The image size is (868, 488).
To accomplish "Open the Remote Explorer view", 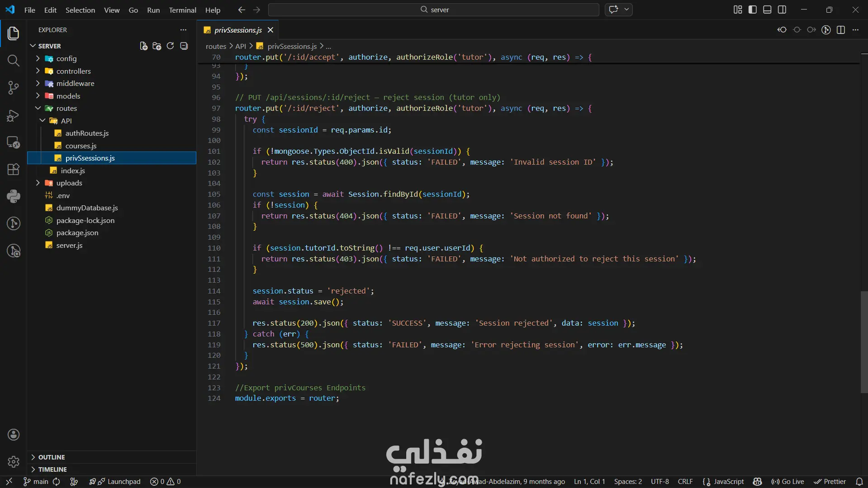I will pos(14,142).
